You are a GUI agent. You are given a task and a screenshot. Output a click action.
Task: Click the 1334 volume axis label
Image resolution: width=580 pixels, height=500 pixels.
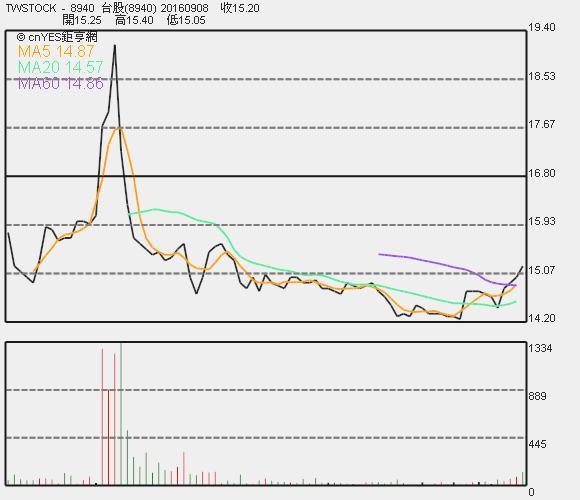(540, 348)
